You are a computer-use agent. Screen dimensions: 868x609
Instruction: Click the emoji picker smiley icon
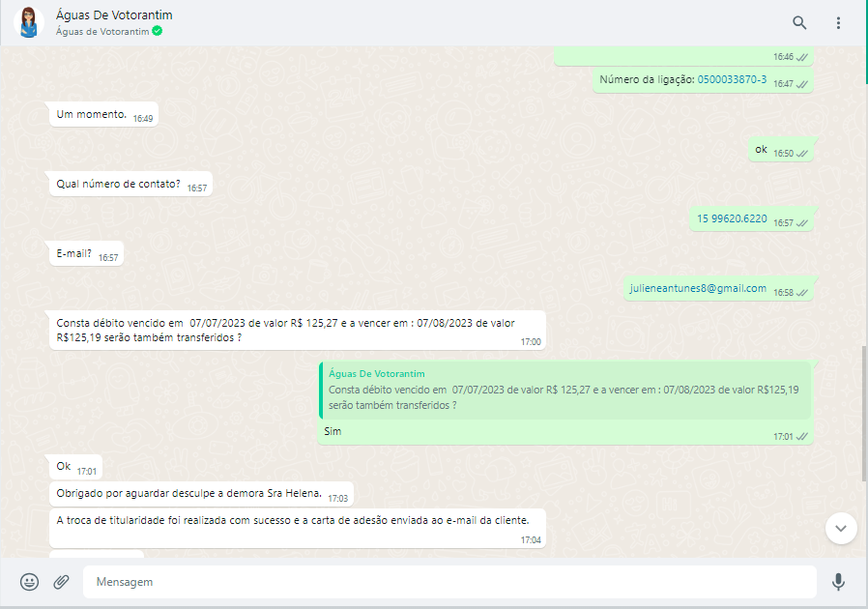point(30,582)
